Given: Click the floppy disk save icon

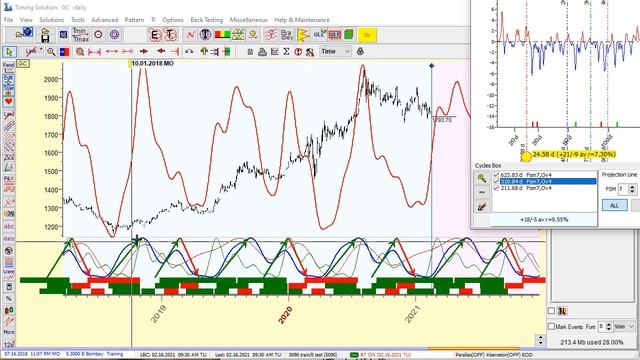Looking at the screenshot, I should click(45, 36).
